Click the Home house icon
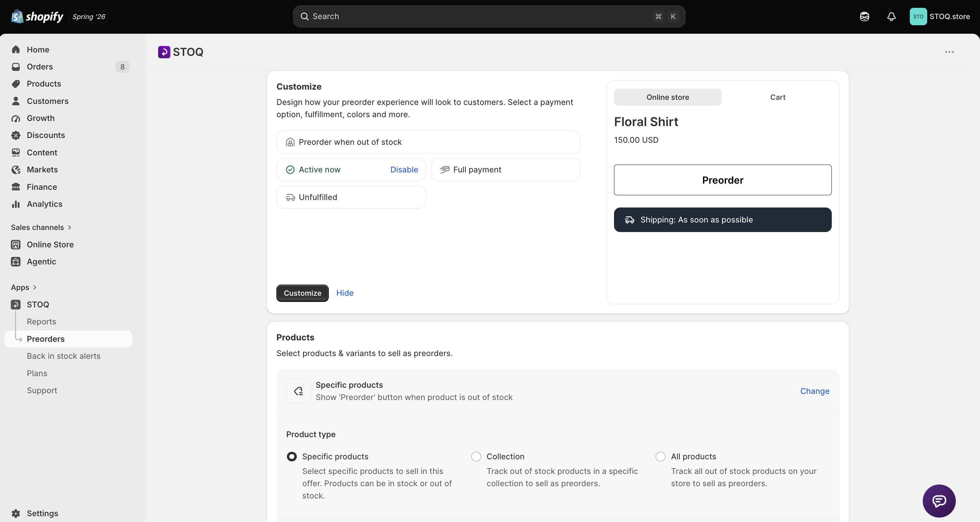Viewport: 980px width, 522px height. [x=16, y=49]
